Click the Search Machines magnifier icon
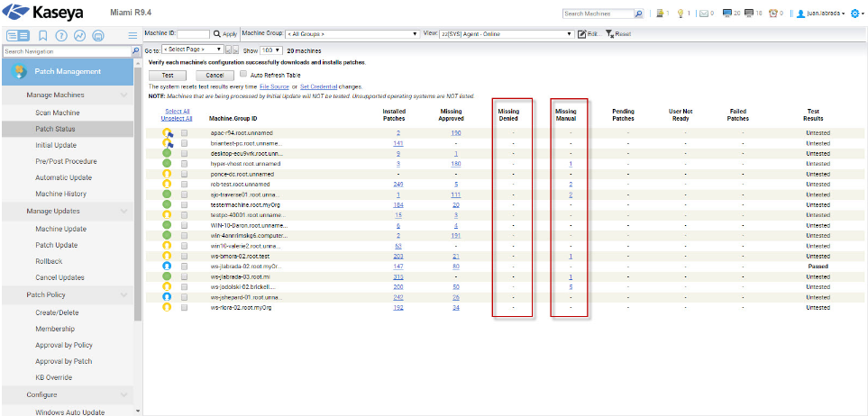This screenshot has height=416, width=868. coord(639,14)
